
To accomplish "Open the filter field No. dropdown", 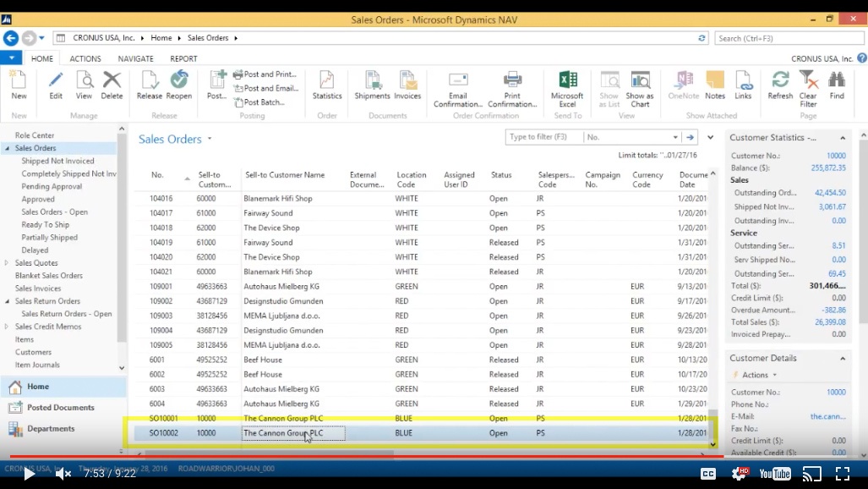I will (x=675, y=137).
